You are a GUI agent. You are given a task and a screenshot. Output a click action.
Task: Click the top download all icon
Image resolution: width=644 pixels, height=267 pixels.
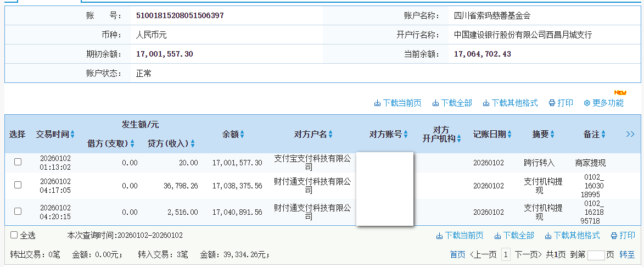coord(435,103)
